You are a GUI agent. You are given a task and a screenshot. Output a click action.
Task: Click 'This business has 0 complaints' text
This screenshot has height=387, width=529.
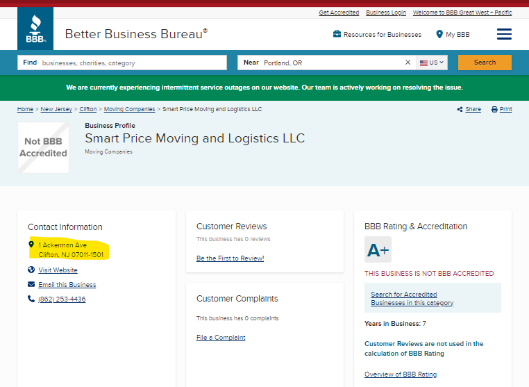pos(238,318)
